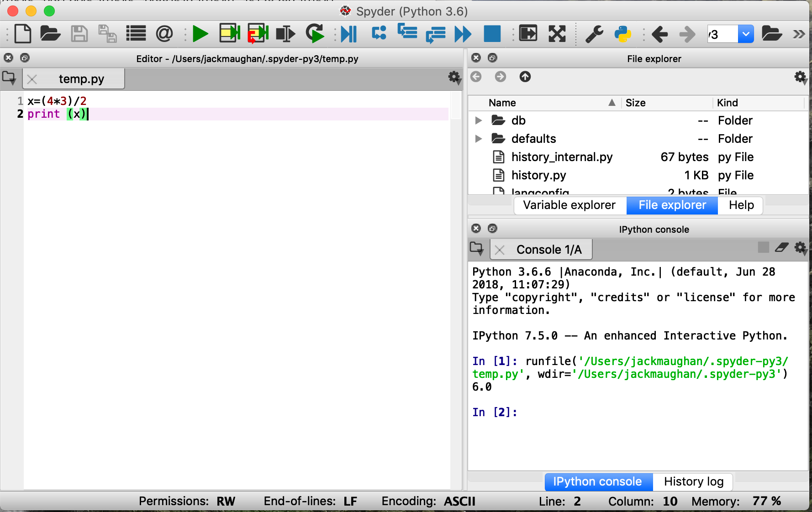Screen dimensions: 812x512
Task: Expand the db folder in File explorer
Action: pos(478,120)
